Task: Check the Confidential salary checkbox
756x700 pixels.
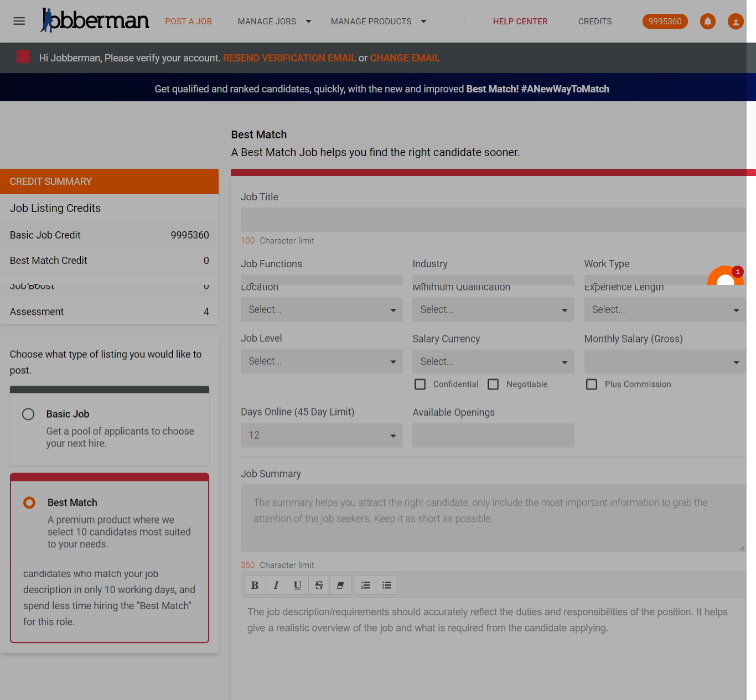Action: pyautogui.click(x=420, y=384)
